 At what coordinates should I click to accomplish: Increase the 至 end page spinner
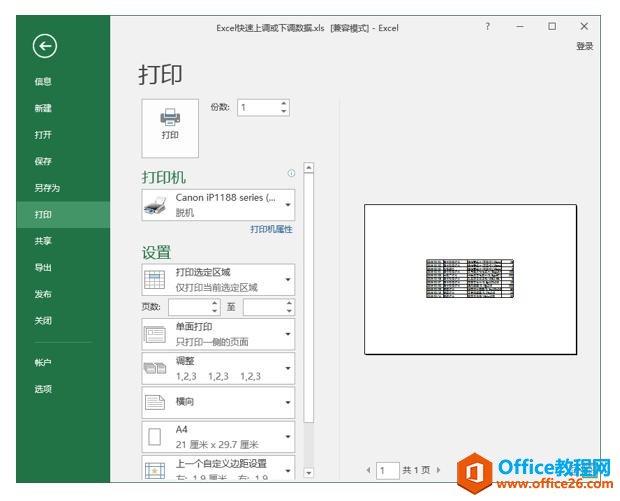(x=290, y=303)
